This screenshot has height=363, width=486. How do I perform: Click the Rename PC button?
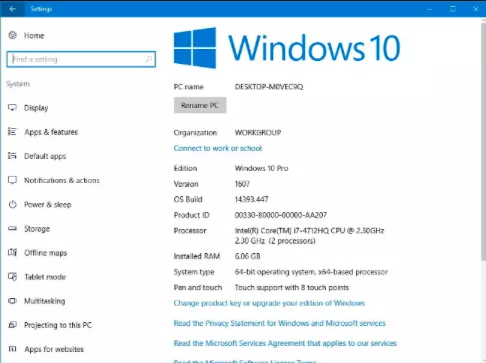200,105
